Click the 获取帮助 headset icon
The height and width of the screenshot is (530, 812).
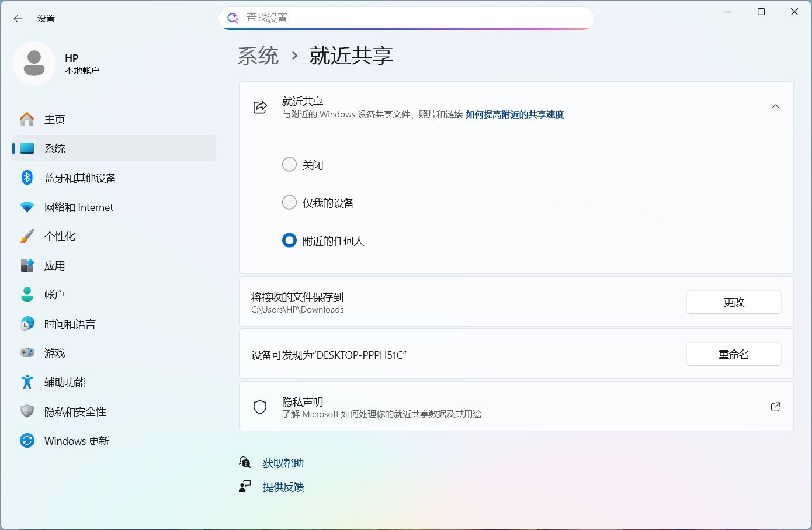(x=245, y=462)
